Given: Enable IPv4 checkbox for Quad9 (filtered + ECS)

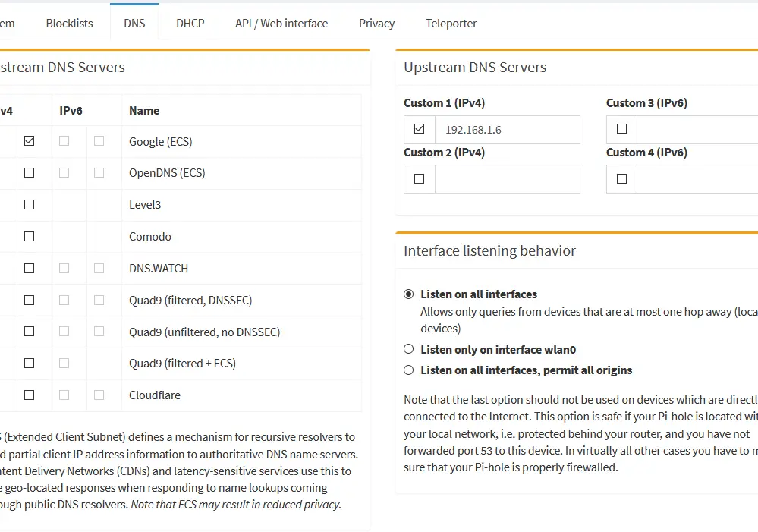Looking at the screenshot, I should [x=29, y=364].
